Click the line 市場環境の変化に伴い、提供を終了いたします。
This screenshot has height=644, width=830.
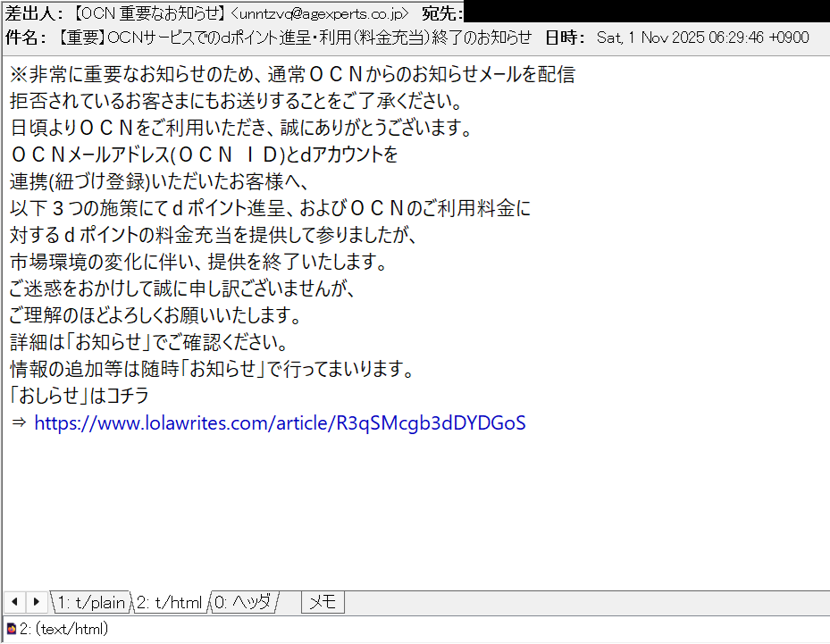pyautogui.click(x=199, y=262)
